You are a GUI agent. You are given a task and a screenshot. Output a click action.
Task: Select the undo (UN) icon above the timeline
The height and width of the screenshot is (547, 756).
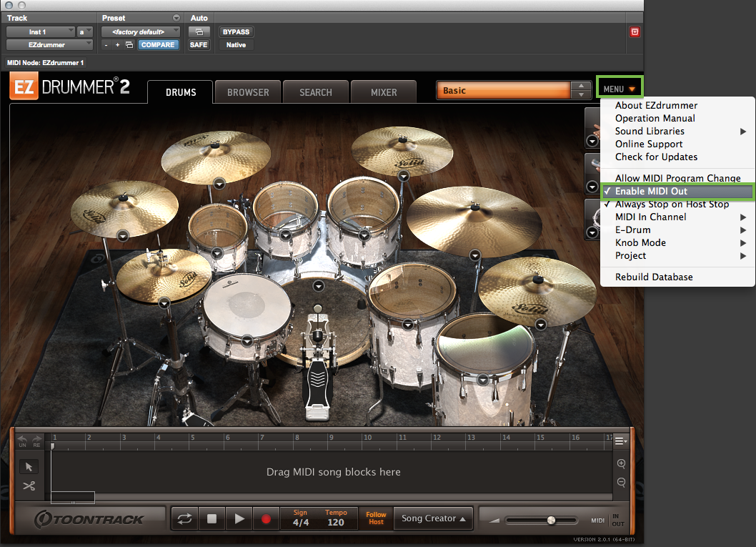click(x=22, y=440)
